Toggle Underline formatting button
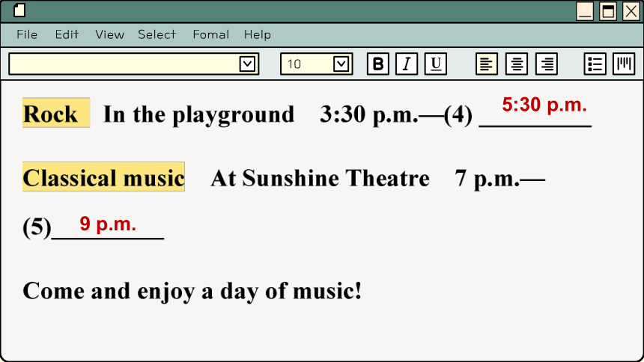This screenshot has height=362, width=644. click(x=435, y=64)
